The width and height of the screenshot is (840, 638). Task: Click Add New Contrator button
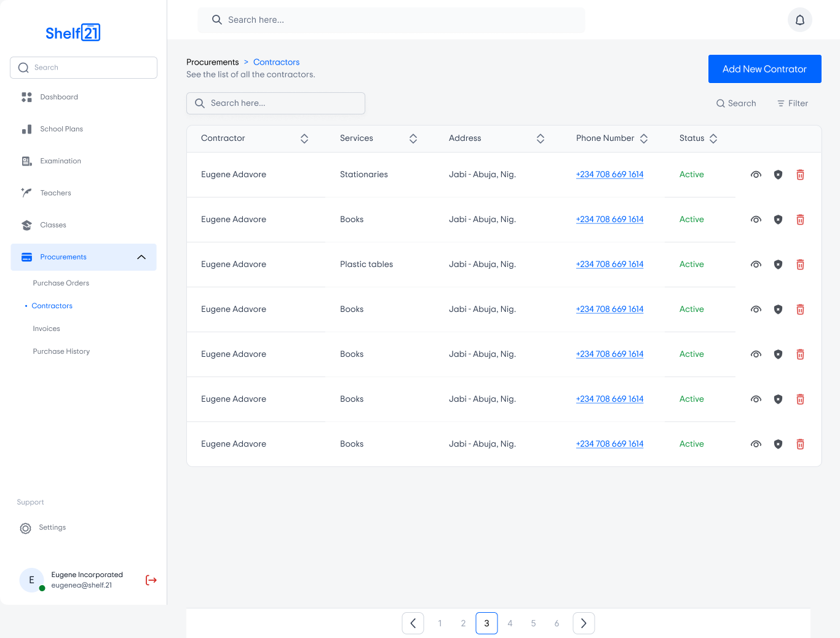pyautogui.click(x=765, y=69)
